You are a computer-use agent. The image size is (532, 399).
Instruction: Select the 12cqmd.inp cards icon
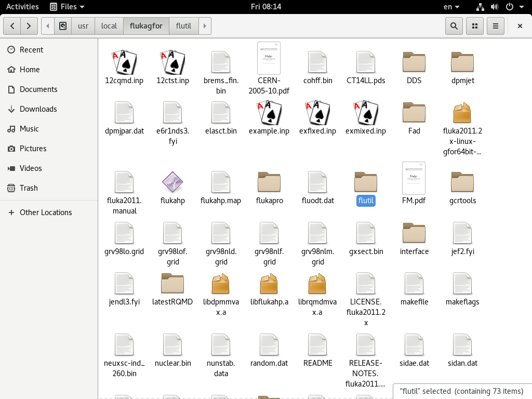pos(124,62)
